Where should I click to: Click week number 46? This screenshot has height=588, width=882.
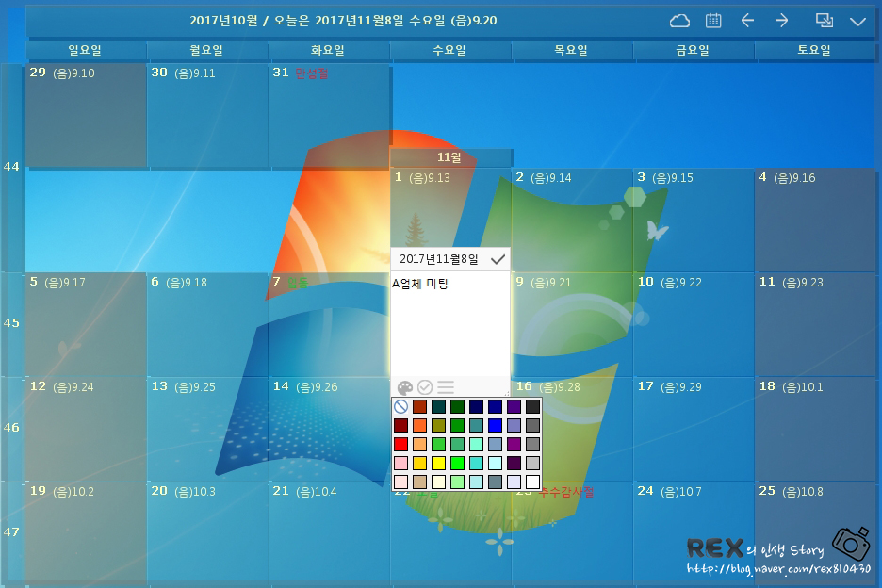tap(12, 428)
